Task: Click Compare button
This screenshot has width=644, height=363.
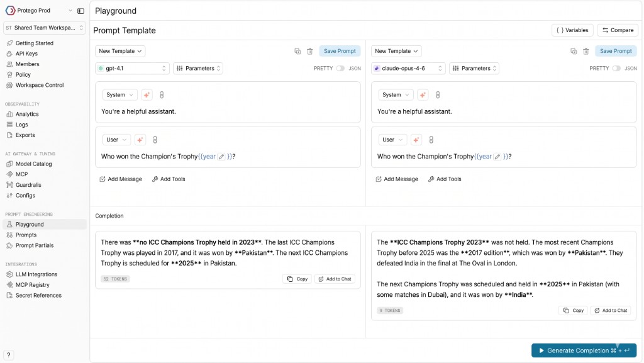Action: [x=618, y=30]
